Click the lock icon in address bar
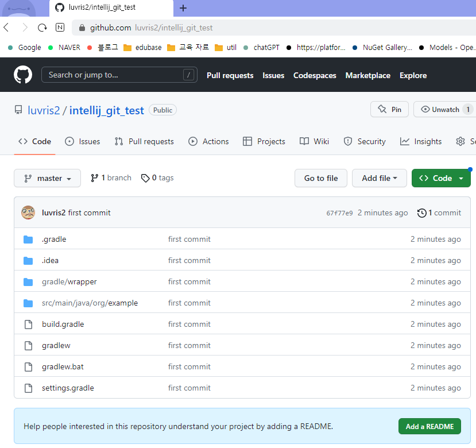The width and height of the screenshot is (476, 448). pos(82,28)
